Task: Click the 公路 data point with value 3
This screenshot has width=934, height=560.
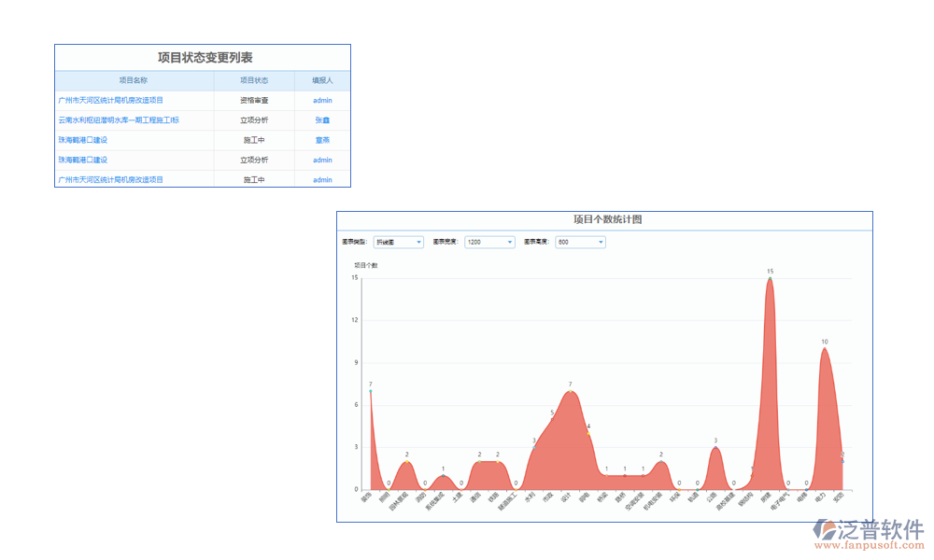Action: pos(715,447)
